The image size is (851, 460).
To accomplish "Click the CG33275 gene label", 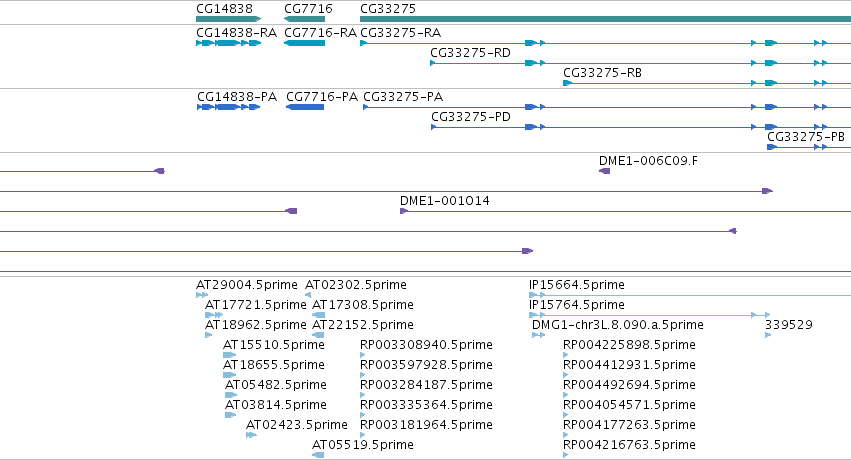I will click(x=388, y=9).
